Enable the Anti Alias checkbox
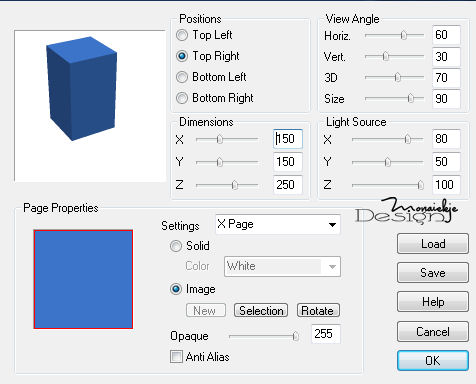This screenshot has height=384, width=476. [x=176, y=356]
